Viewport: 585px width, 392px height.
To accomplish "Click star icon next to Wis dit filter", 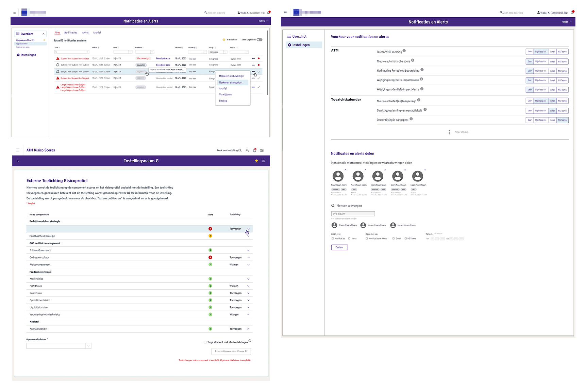I will [x=224, y=40].
